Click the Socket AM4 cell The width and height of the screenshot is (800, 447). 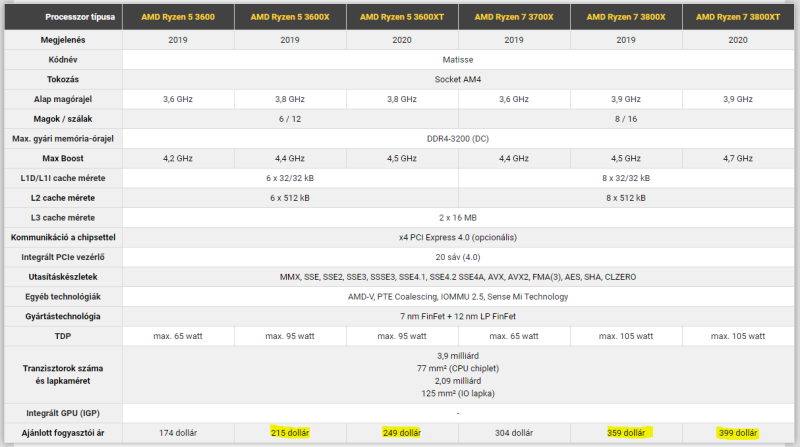[x=458, y=80]
